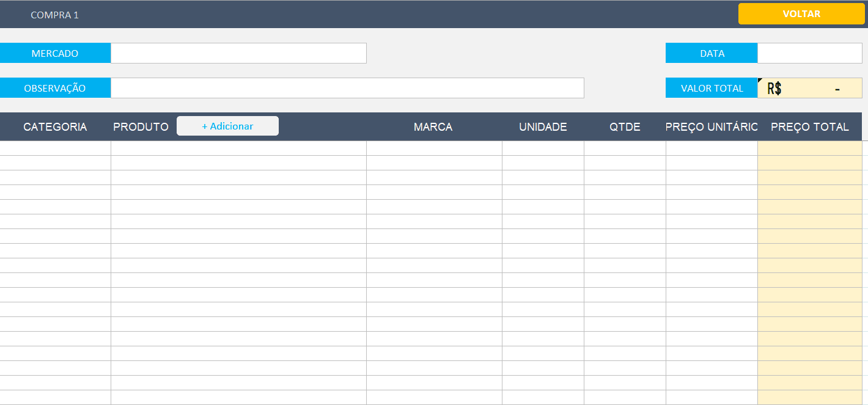Click the QTDE column header
Image resolution: width=868 pixels, height=405 pixels.
[x=625, y=126]
